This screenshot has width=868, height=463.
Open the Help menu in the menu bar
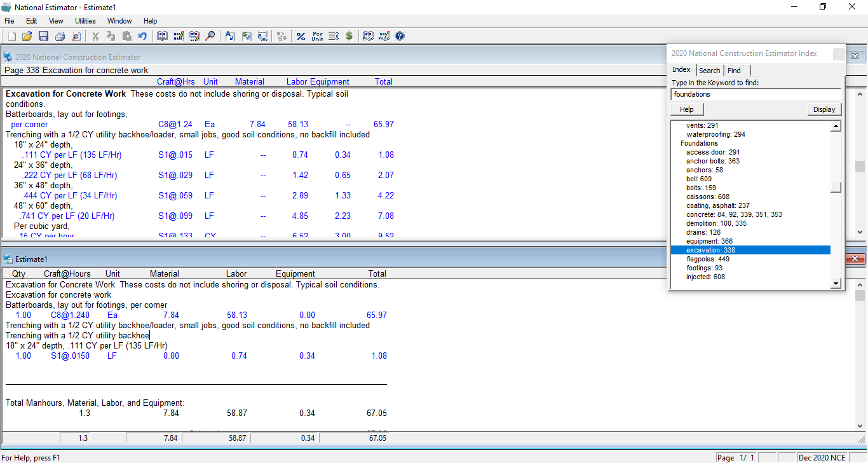pyautogui.click(x=150, y=21)
